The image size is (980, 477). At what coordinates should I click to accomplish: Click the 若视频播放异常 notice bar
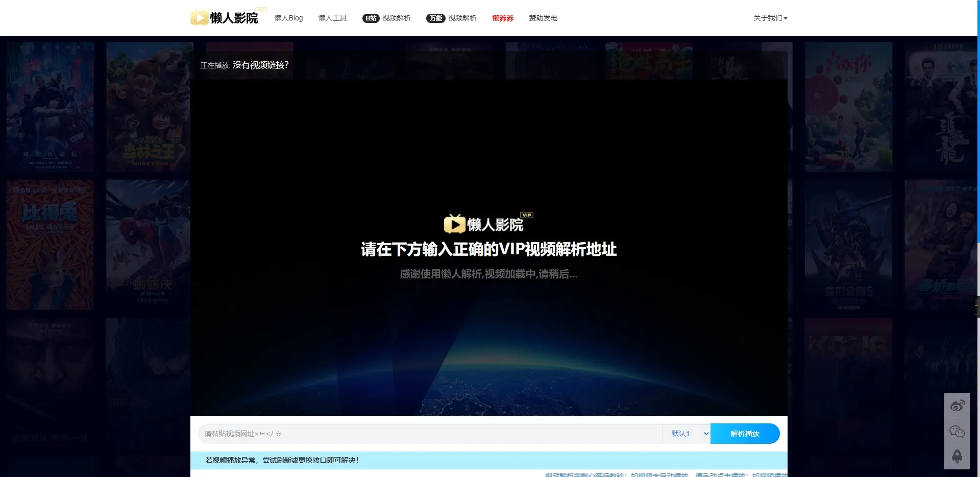tap(489, 460)
